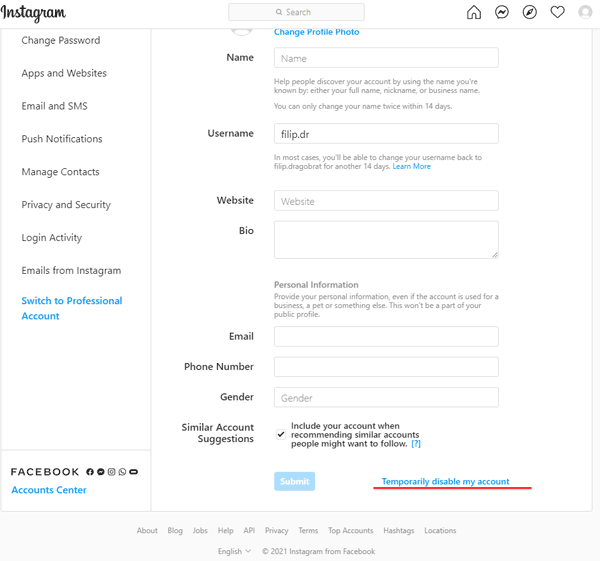This screenshot has height=561, width=600.
Task: Open the profile avatar menu
Action: (585, 12)
